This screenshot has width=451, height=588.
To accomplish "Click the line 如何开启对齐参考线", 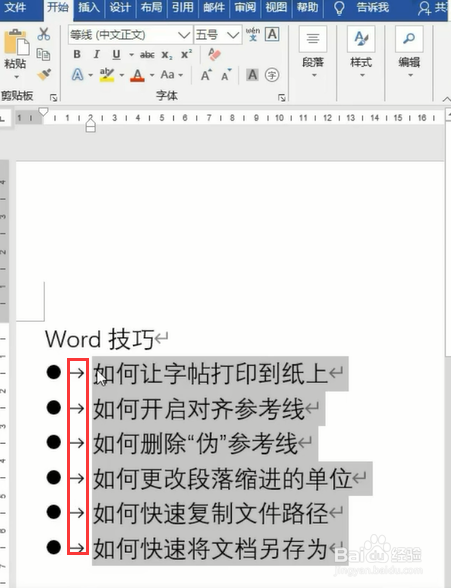I will [x=198, y=409].
